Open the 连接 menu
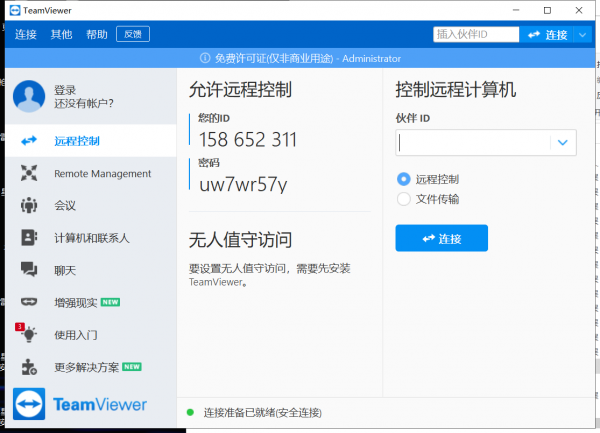 pos(26,34)
